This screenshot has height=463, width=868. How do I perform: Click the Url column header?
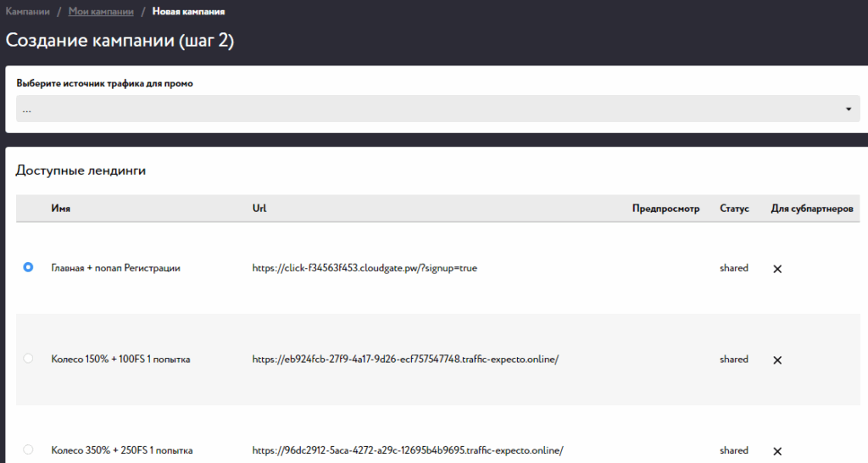pyautogui.click(x=259, y=209)
